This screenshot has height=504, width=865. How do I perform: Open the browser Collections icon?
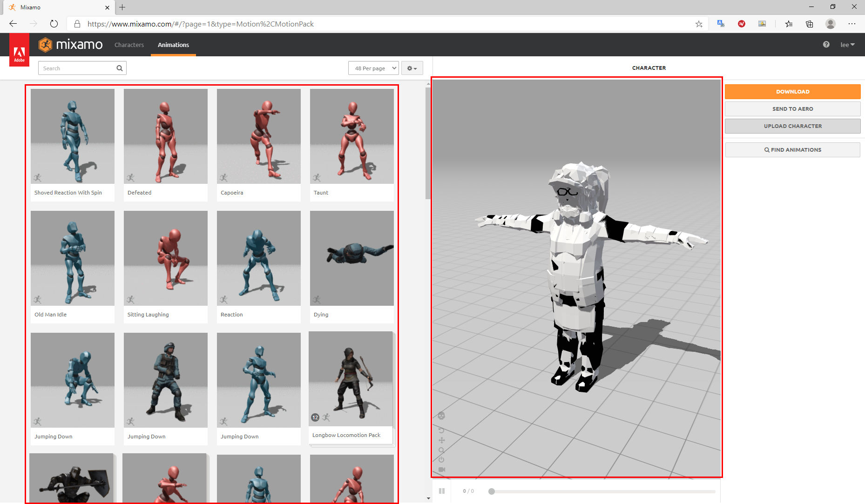click(x=810, y=24)
